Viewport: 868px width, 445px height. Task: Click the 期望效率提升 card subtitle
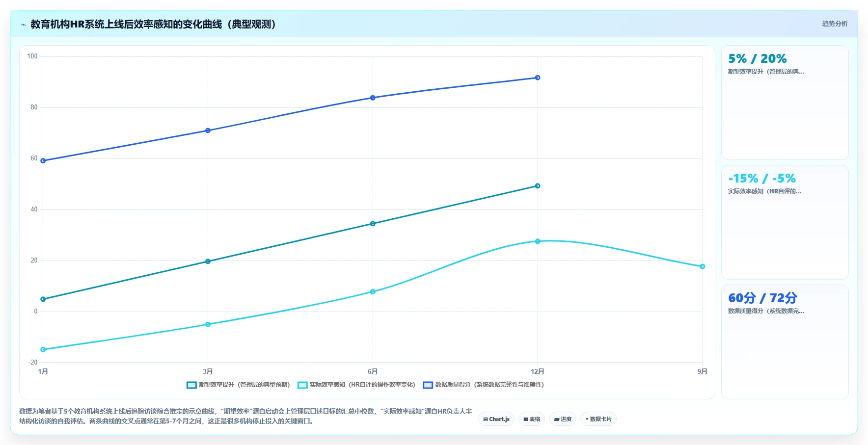tap(766, 72)
